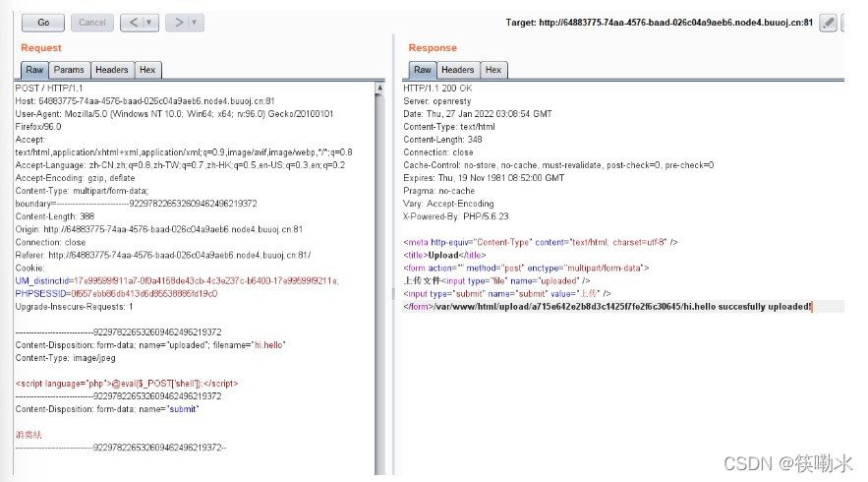Click the Accept-Language header line
The width and height of the screenshot is (868, 482).
point(180,165)
